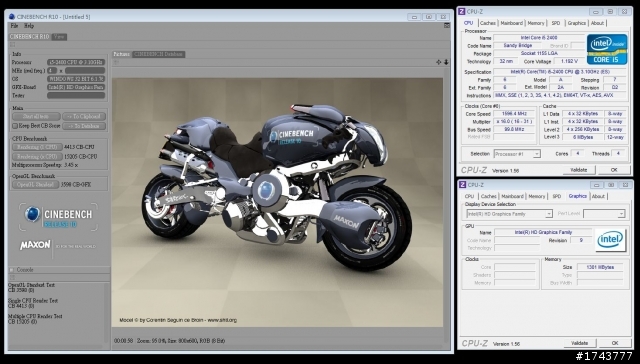Click the rendered motorcycle picture
640x364 pixels.
(x=278, y=202)
